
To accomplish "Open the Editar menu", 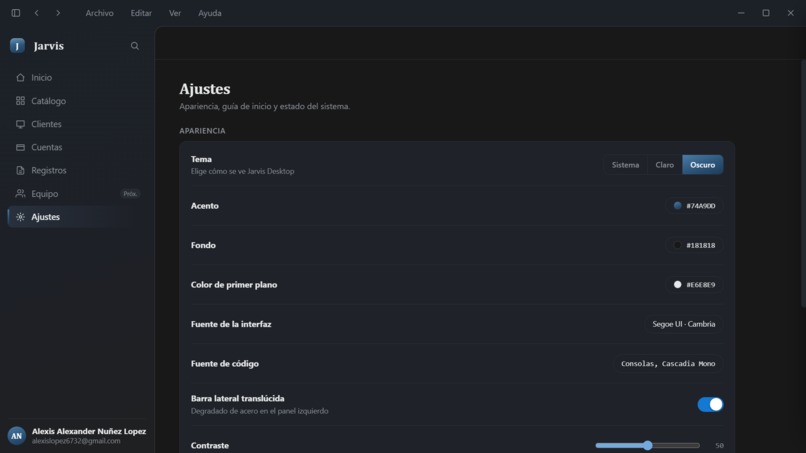I will (x=141, y=13).
